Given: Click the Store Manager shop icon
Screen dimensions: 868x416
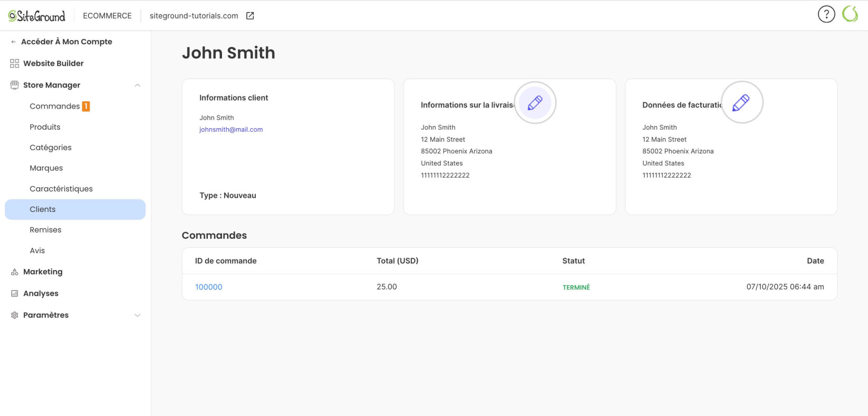Looking at the screenshot, I should pyautogui.click(x=14, y=85).
